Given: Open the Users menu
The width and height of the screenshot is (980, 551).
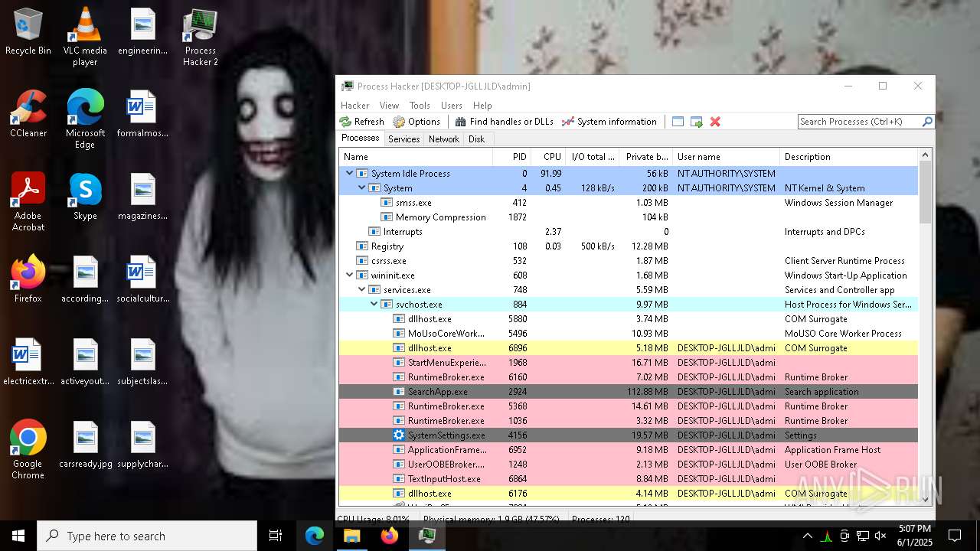Looking at the screenshot, I should click(x=452, y=106).
